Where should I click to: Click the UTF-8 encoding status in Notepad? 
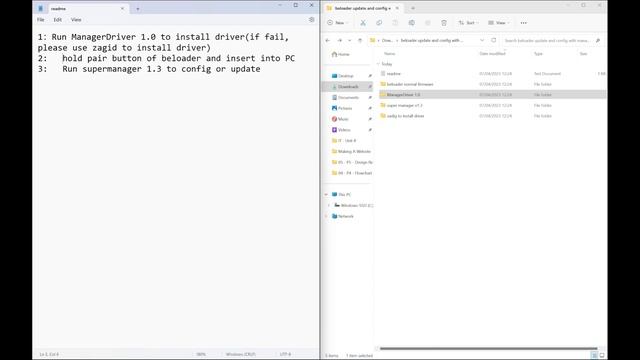pos(285,354)
